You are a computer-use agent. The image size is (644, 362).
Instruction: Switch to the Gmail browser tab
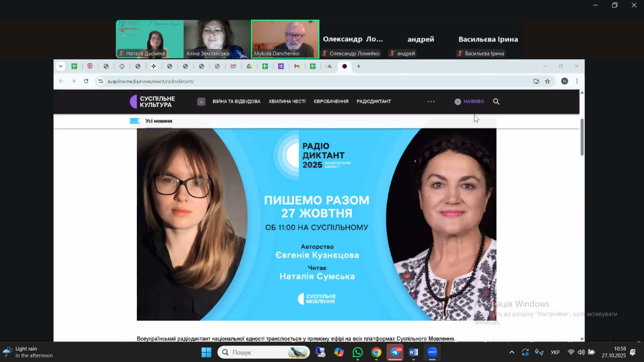(x=297, y=66)
